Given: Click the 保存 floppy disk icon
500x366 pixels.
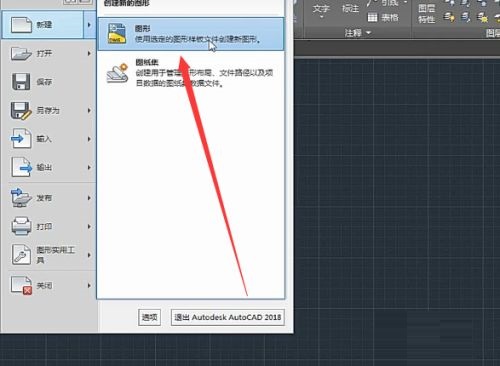Looking at the screenshot, I should [21, 82].
